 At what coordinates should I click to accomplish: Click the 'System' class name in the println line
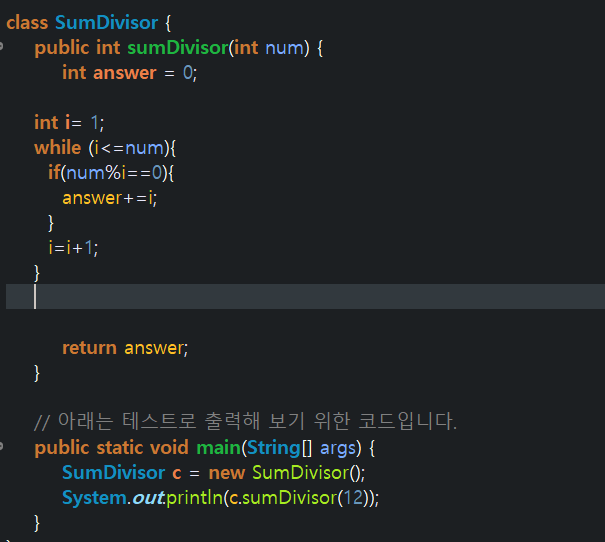94,498
